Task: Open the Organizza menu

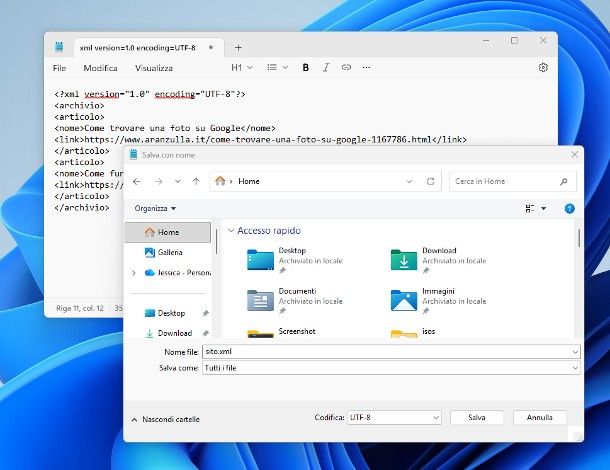Action: [155, 209]
